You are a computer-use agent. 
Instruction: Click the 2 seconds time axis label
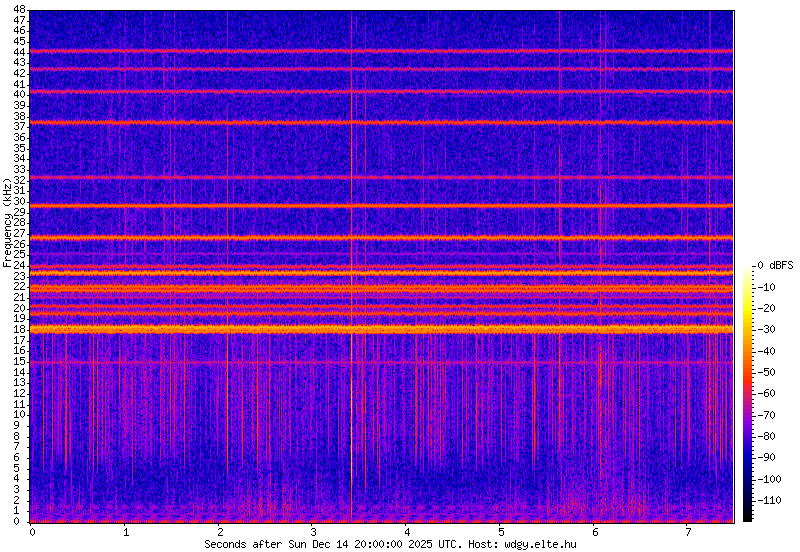click(x=219, y=532)
